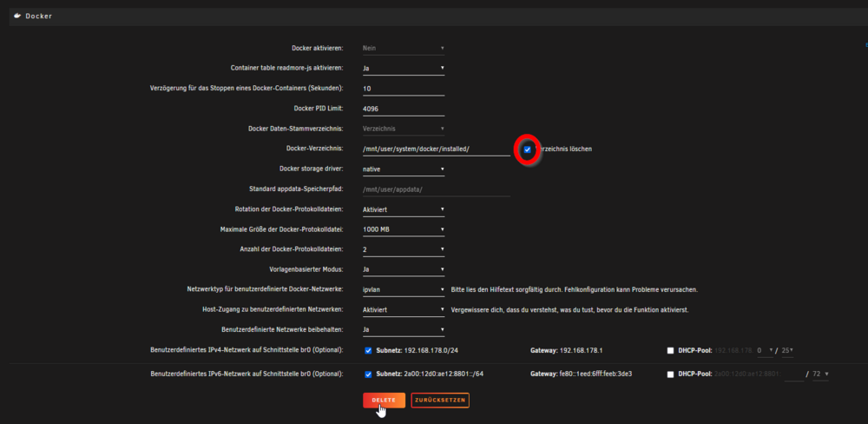Click the Standard appdata-Speicherpfad field

pyautogui.click(x=436, y=189)
